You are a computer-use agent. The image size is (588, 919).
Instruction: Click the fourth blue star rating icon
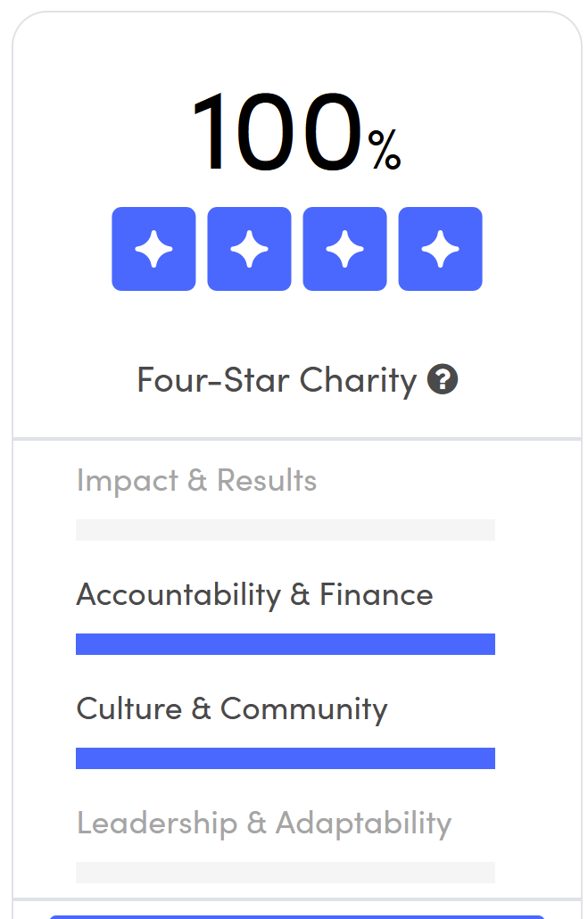pos(440,249)
